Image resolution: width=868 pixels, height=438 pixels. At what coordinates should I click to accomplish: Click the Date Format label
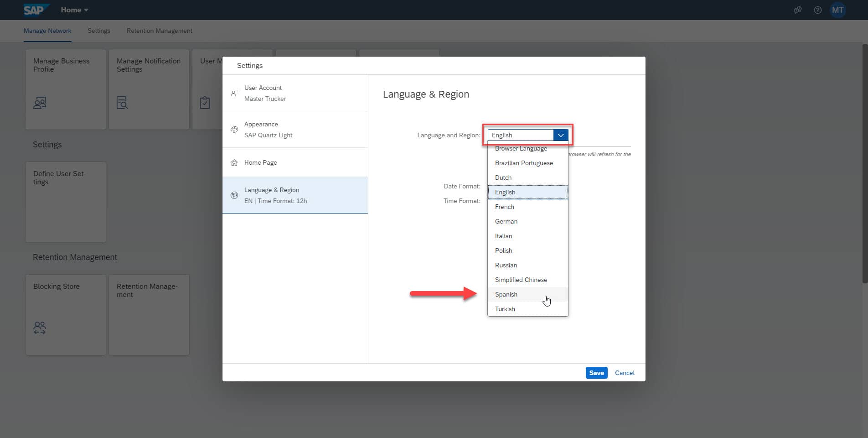462,186
